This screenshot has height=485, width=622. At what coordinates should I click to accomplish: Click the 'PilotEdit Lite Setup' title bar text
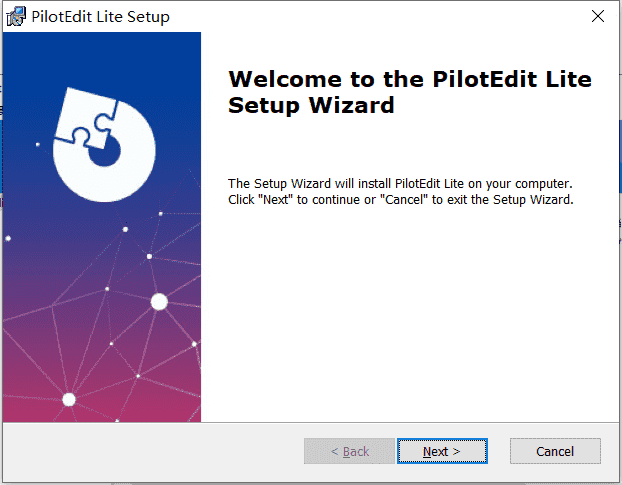click(100, 17)
